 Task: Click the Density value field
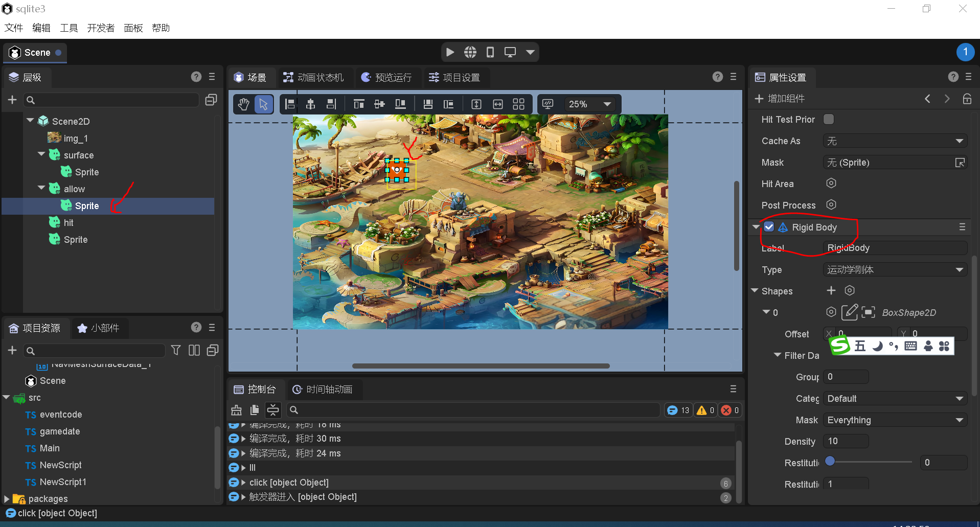point(846,441)
